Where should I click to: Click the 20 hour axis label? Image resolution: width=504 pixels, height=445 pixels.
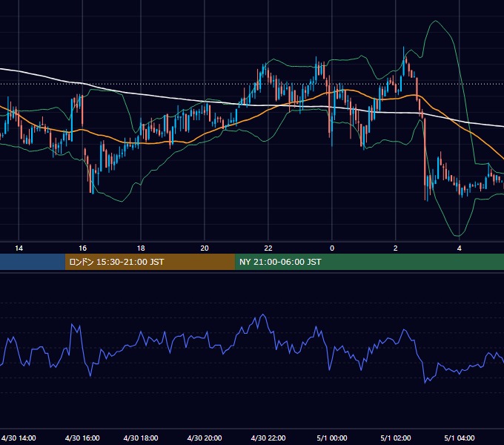pos(205,248)
